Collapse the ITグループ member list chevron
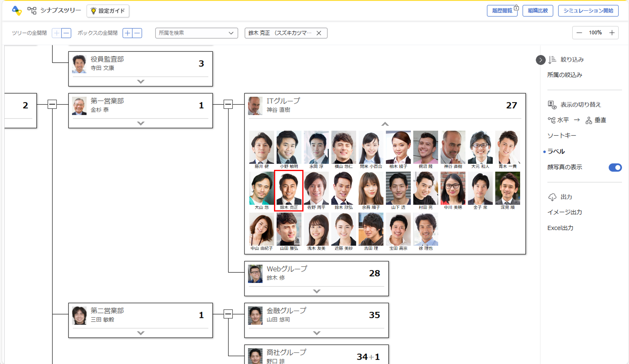This screenshot has height=364, width=629. click(385, 124)
